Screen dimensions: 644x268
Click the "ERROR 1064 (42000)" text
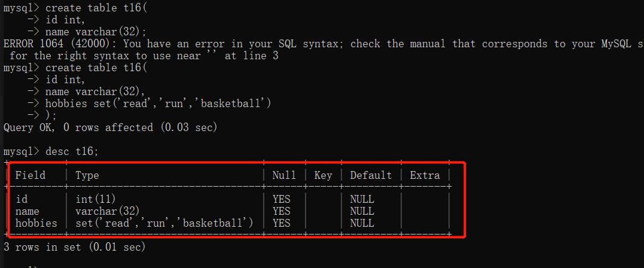(x=57, y=44)
